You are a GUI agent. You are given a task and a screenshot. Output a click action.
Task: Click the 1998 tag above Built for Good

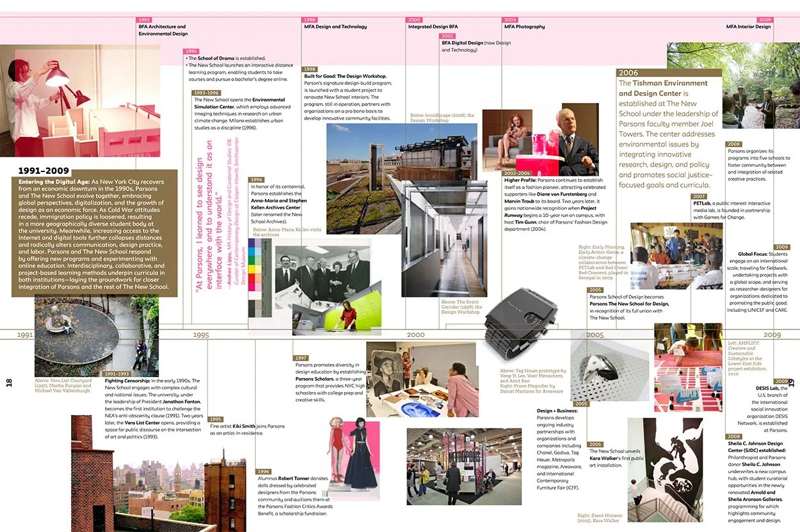[x=310, y=69]
